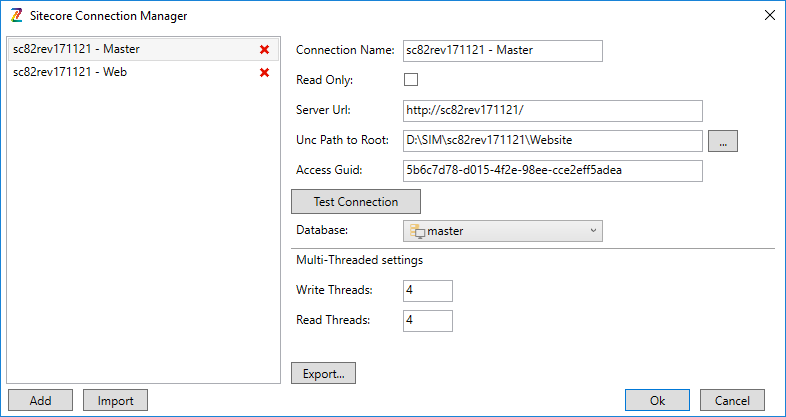Viewport: 786px width, 417px height.
Task: Close the Connection Manager window
Action: 768,15
